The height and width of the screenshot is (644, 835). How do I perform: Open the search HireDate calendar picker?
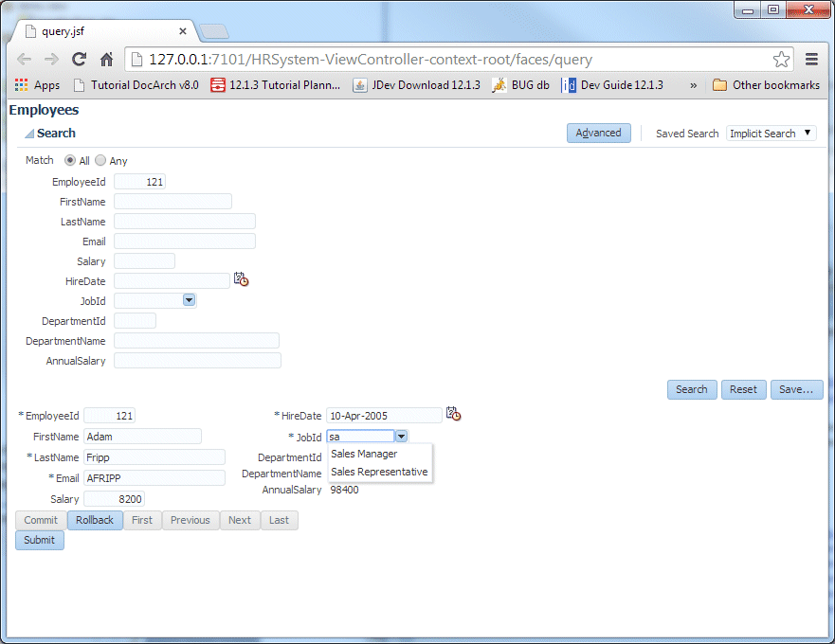pos(242,279)
